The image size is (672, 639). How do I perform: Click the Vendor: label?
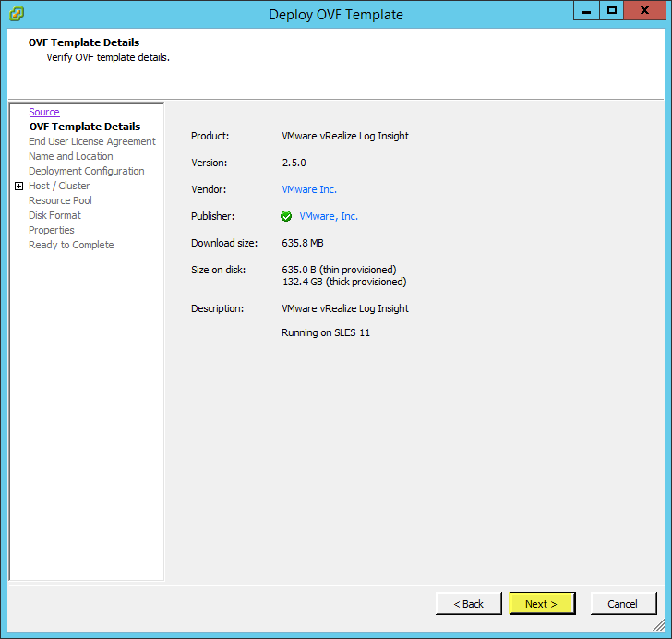[209, 189]
